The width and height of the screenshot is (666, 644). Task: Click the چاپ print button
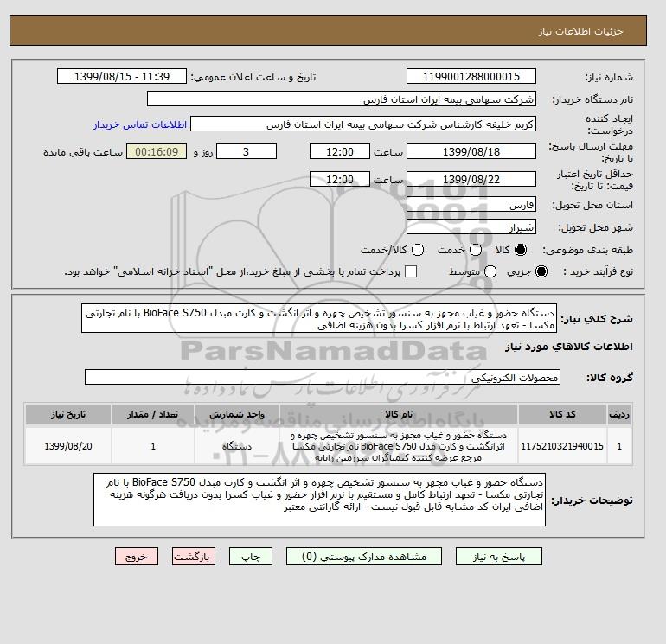click(x=251, y=557)
